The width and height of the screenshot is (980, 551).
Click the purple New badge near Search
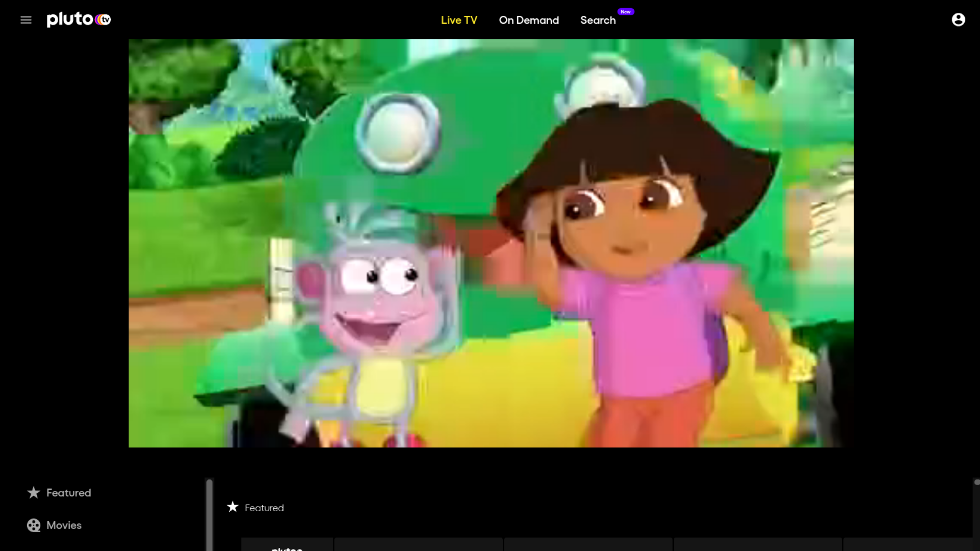coord(625,12)
